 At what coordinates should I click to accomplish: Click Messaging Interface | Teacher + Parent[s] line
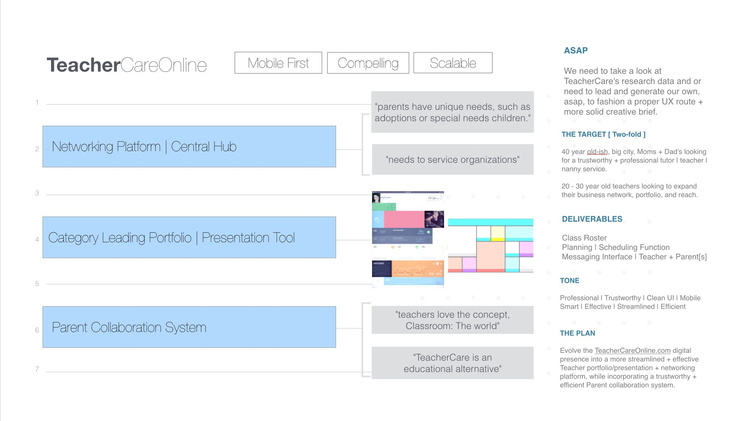tap(634, 257)
